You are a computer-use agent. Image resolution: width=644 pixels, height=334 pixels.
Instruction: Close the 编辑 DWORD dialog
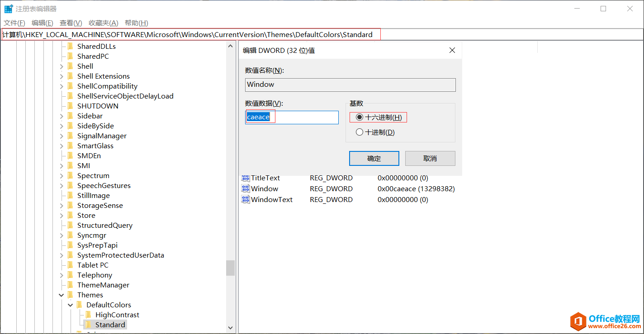click(452, 51)
